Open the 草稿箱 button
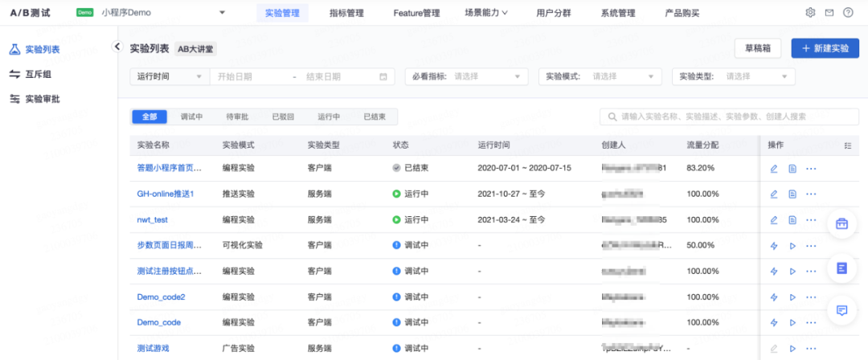 pyautogui.click(x=758, y=48)
